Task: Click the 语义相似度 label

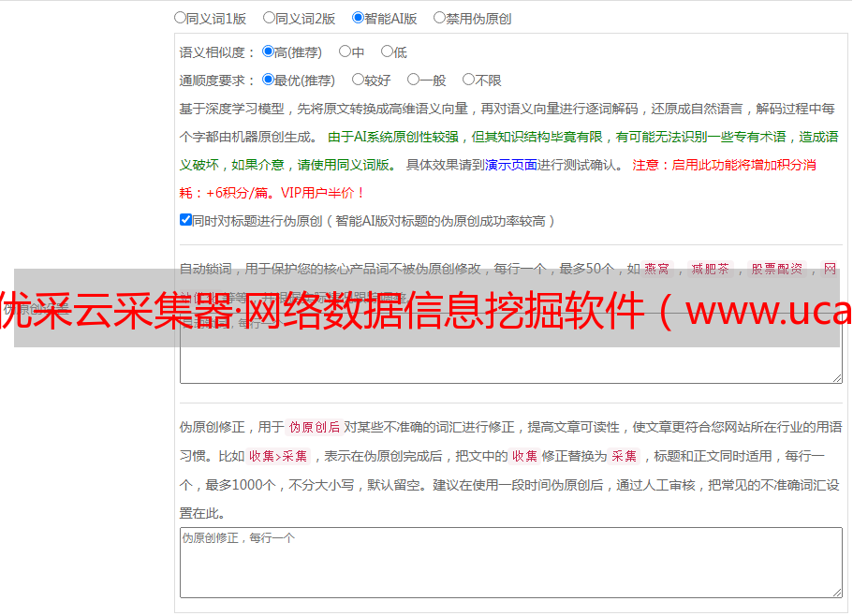Action: pos(216,52)
